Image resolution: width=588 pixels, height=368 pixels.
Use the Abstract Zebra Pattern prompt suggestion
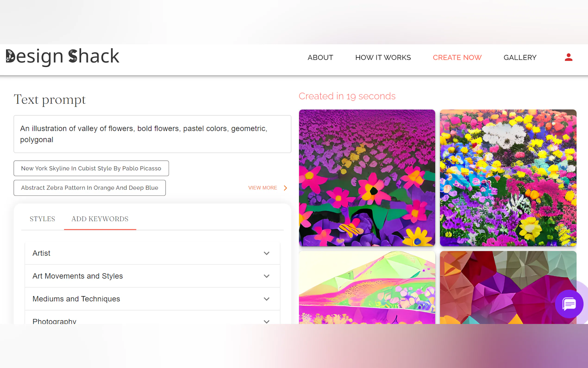click(90, 188)
